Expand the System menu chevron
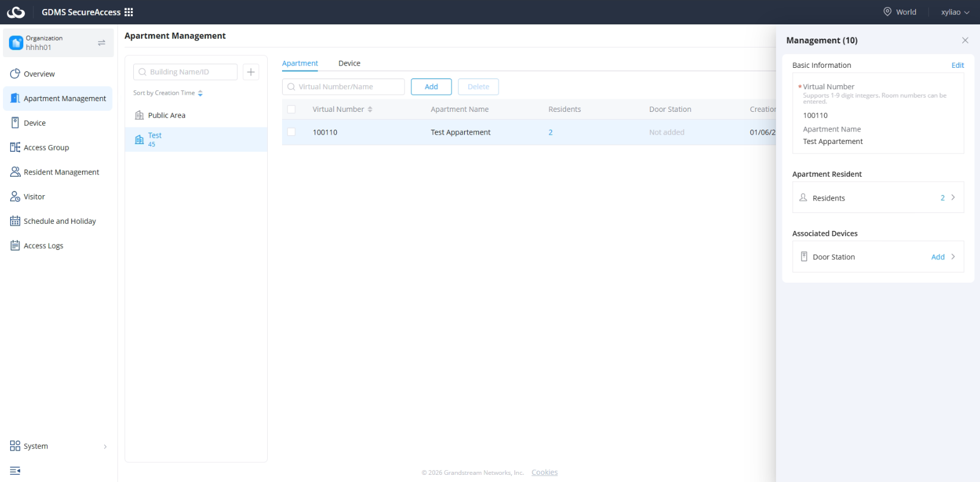This screenshot has width=980, height=482. coord(105,446)
